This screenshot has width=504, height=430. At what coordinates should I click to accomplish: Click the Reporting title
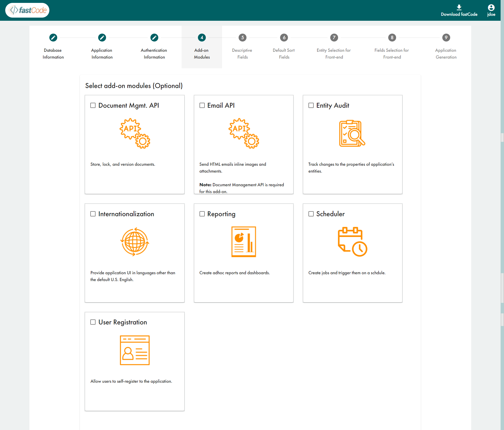(x=221, y=214)
